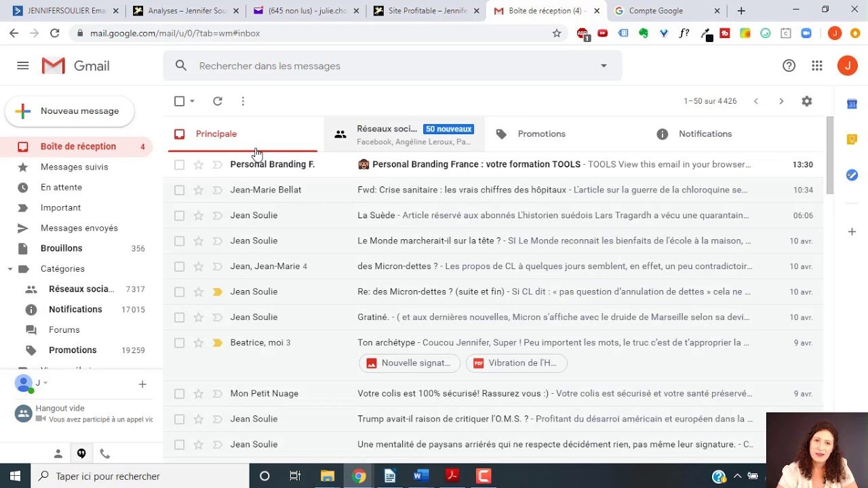
Task: Click the inbox vertical scrollbar
Action: pyautogui.click(x=830, y=156)
